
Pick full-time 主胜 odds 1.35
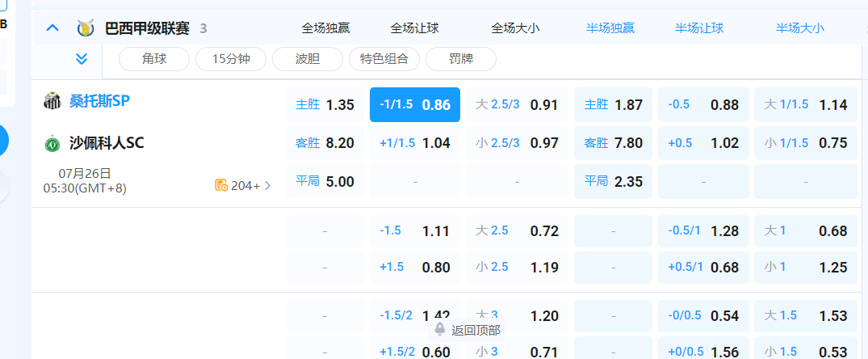(x=325, y=105)
